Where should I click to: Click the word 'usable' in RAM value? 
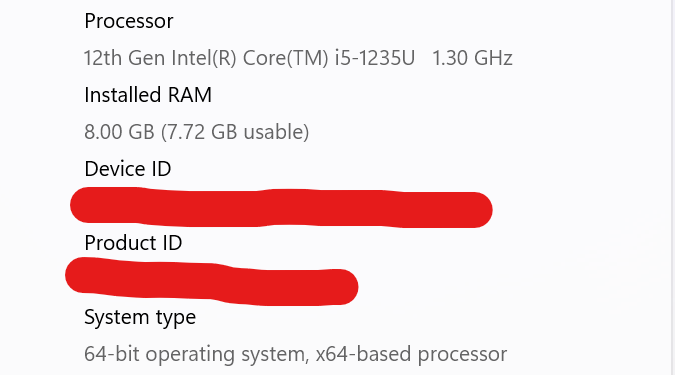click(276, 132)
